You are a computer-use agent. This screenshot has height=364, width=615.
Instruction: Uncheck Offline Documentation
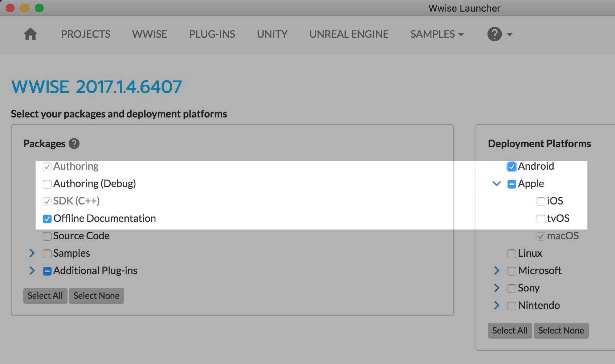click(47, 219)
